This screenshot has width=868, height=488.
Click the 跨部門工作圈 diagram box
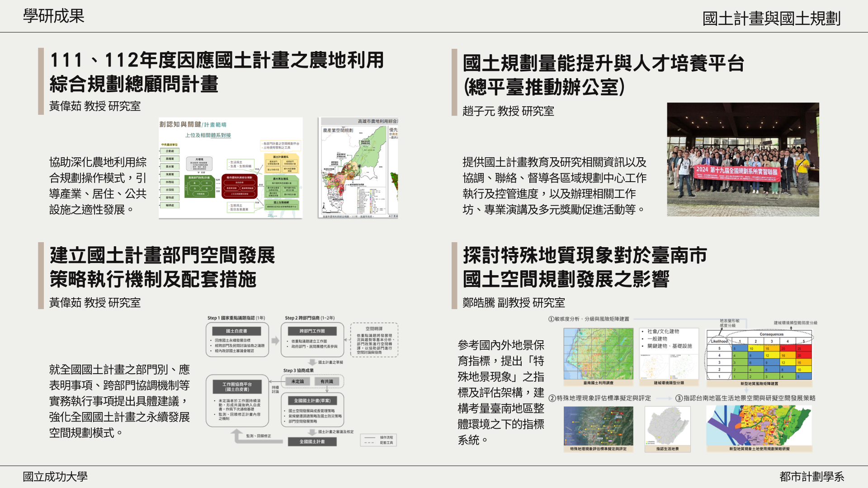click(x=312, y=331)
